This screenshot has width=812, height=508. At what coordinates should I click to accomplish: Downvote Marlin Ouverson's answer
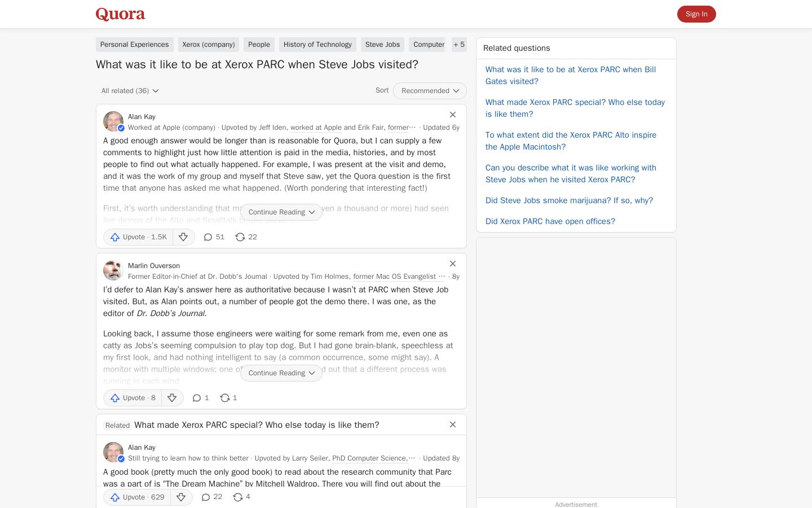click(x=172, y=398)
